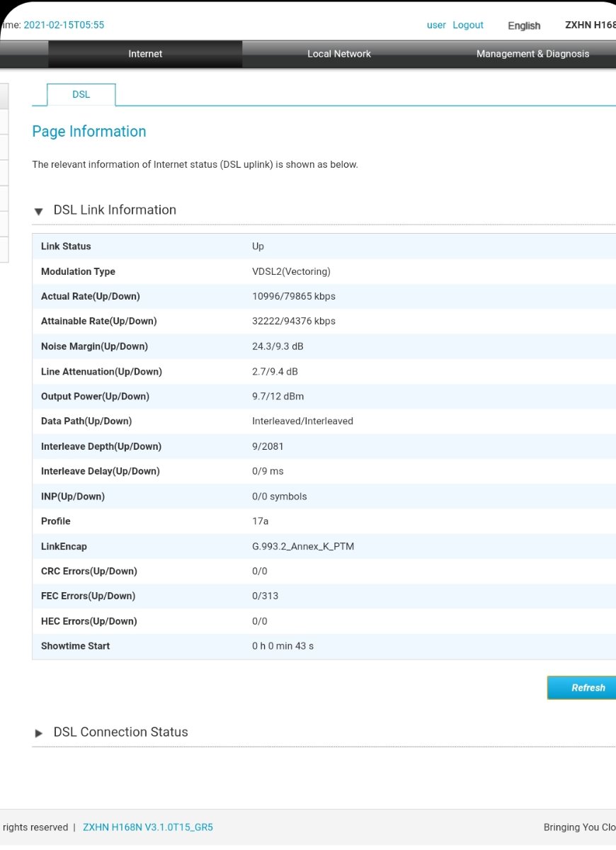The height and width of the screenshot is (850, 616).
Task: Click the output power value 9.7/12 dBm
Action: pyautogui.click(x=278, y=396)
